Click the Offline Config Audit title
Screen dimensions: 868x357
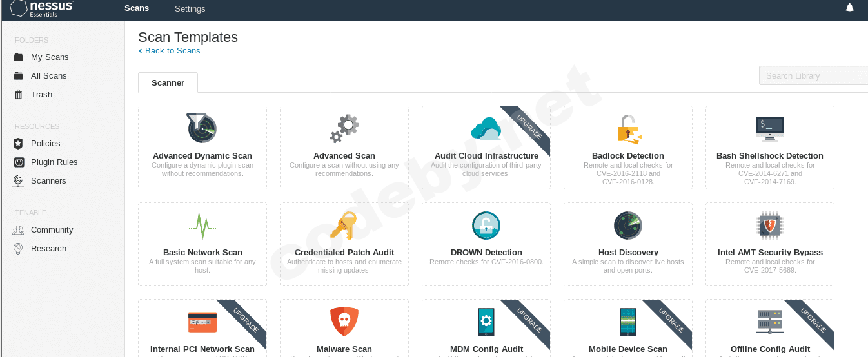coord(770,349)
